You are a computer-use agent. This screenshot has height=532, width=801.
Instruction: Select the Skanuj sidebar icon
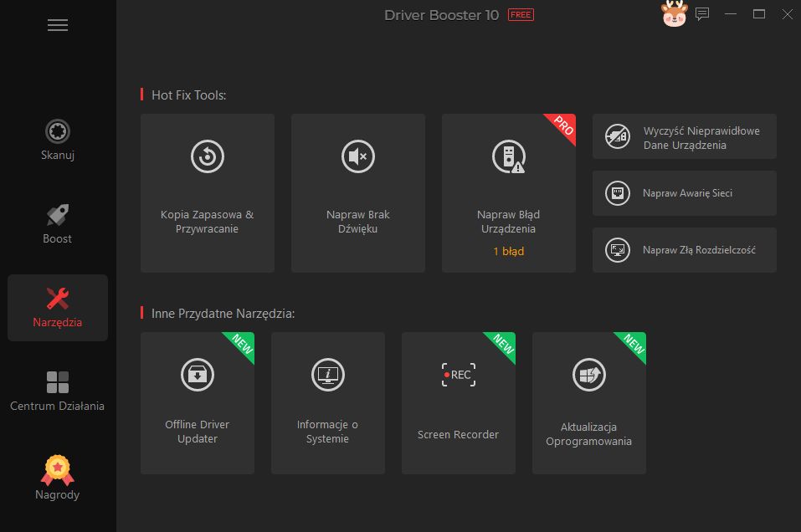click(x=57, y=141)
